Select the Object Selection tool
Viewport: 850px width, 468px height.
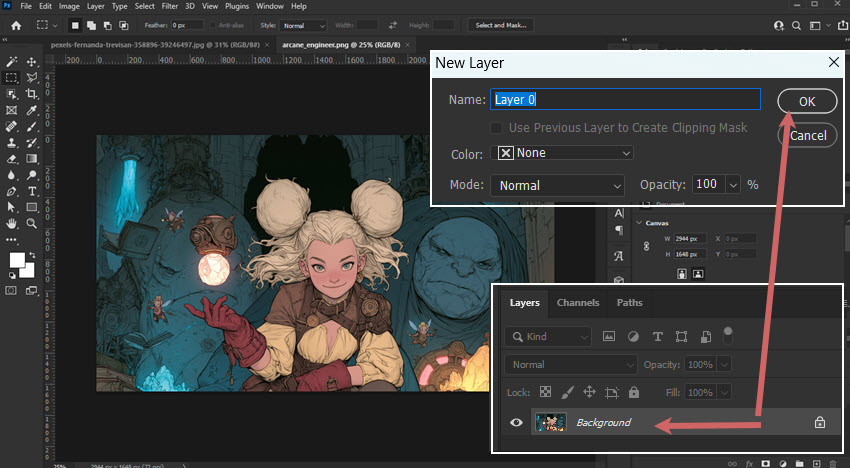[x=11, y=94]
